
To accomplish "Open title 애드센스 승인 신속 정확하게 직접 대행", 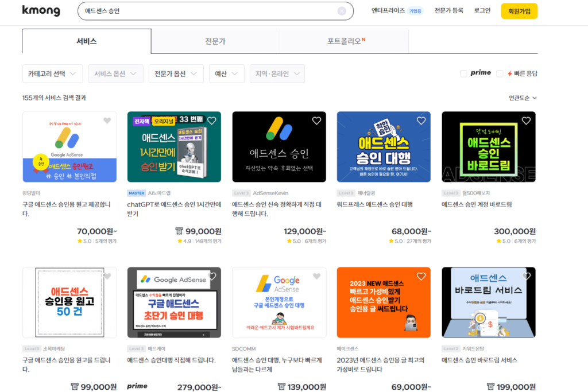I will pos(277,209).
